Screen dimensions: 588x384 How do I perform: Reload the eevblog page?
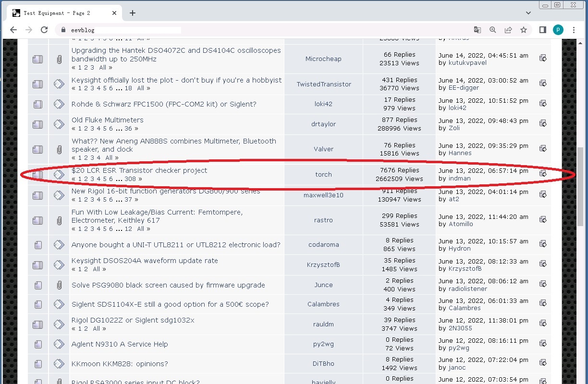44,30
